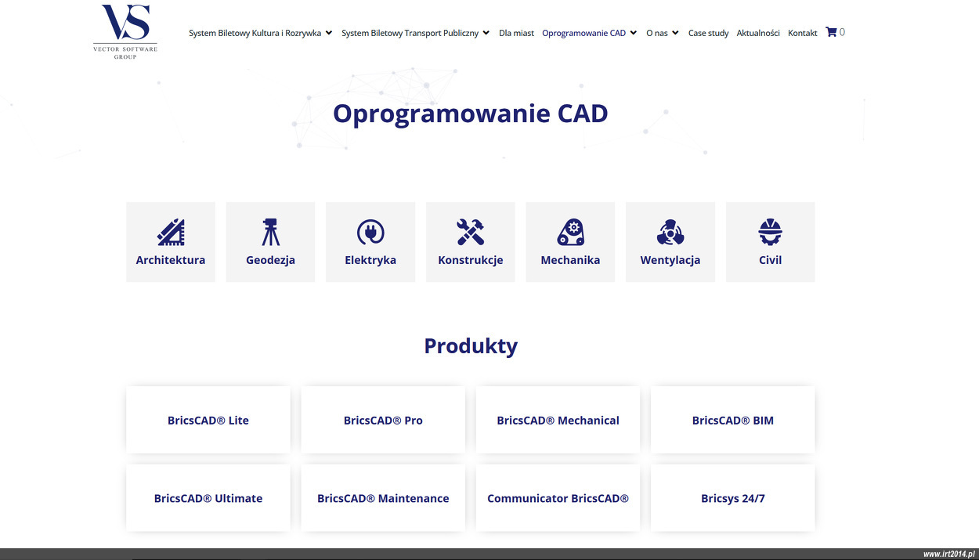Navigate to Aktualności page

(758, 33)
